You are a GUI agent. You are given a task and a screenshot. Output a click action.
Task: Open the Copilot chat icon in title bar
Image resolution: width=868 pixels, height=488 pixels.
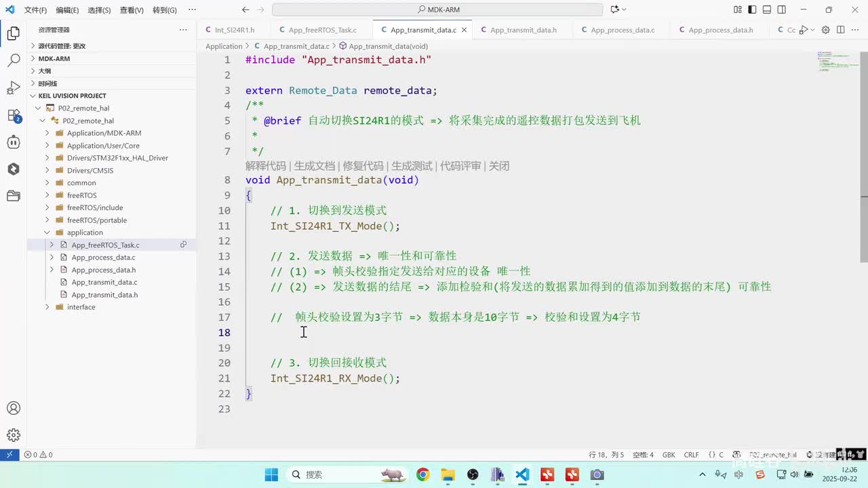tap(614, 9)
